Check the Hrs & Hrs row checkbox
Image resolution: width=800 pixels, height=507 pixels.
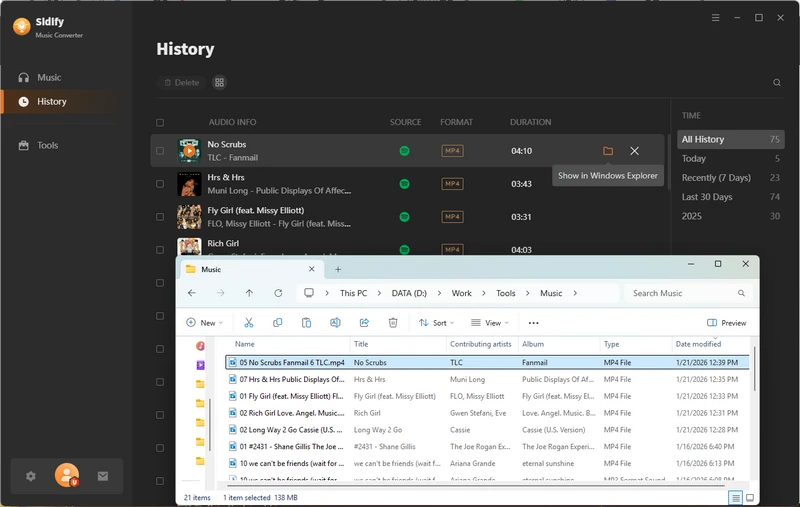[x=160, y=184]
